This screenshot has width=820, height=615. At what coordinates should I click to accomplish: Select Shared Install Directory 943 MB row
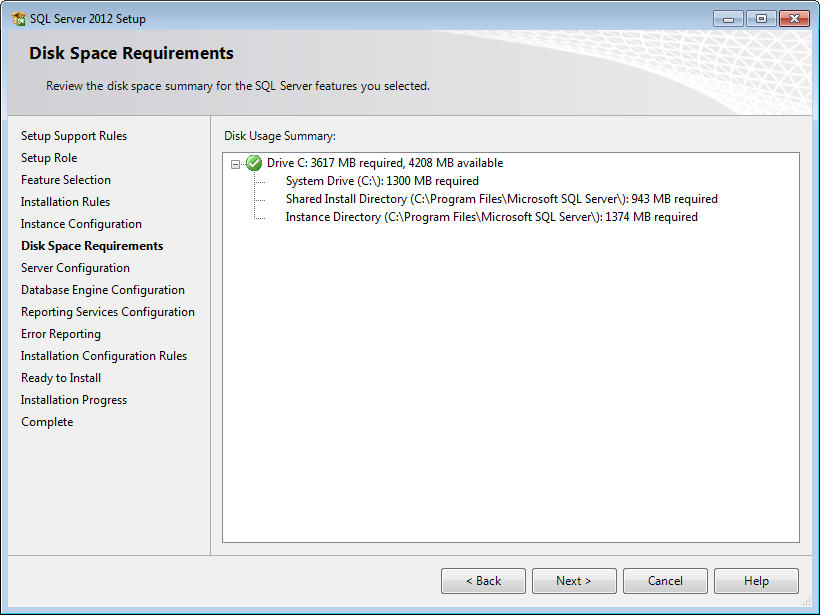[502, 199]
